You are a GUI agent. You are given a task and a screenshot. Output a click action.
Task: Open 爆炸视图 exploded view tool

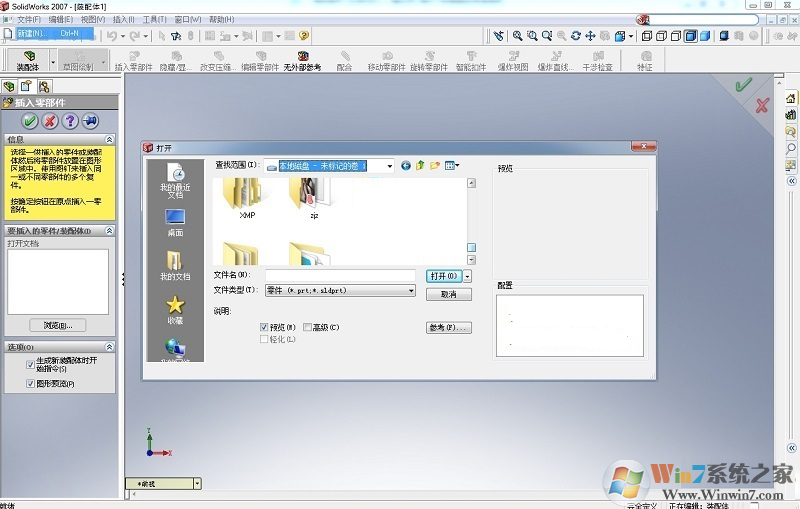pos(513,61)
